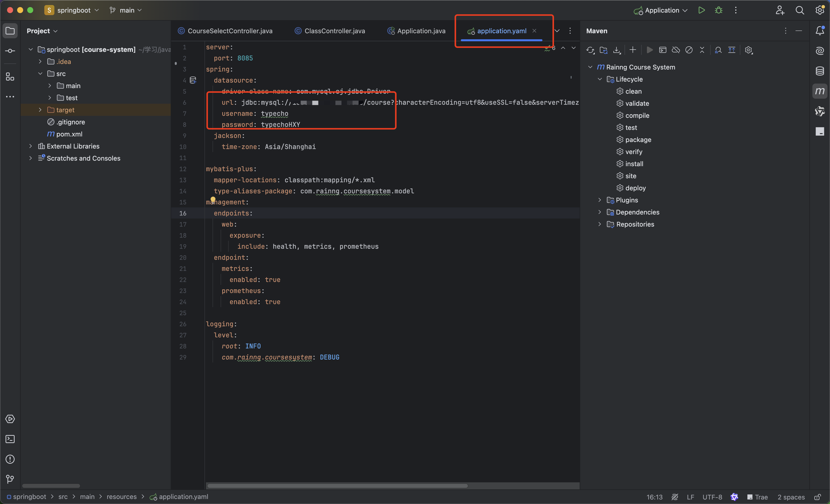The height and width of the screenshot is (504, 830).
Task: Open Commit tool window in left sidebar
Action: 10,51
